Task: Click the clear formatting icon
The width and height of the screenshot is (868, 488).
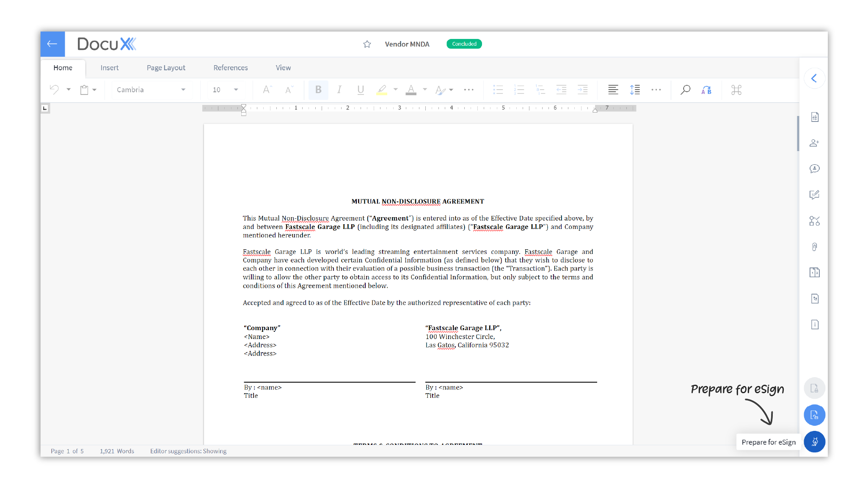Action: (440, 90)
